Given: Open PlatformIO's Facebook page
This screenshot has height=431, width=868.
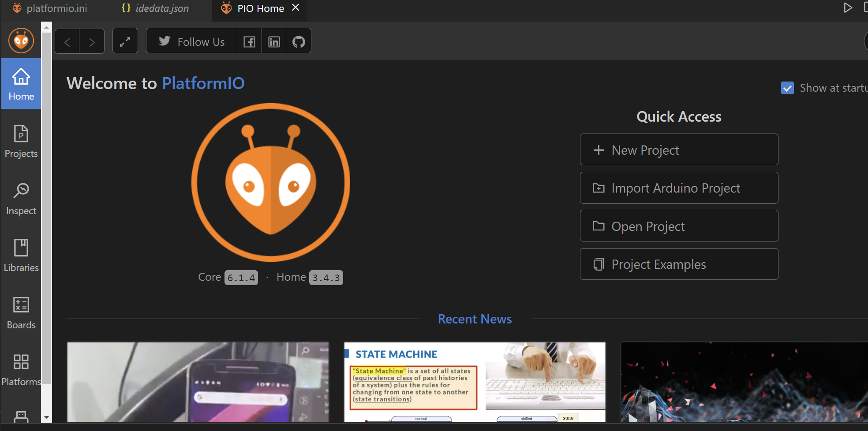Looking at the screenshot, I should click(x=249, y=41).
